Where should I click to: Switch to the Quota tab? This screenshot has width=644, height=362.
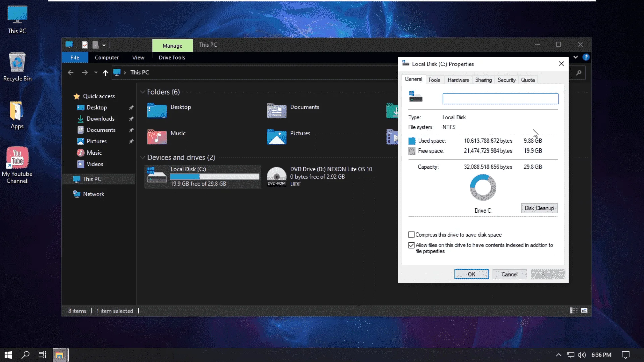pyautogui.click(x=528, y=80)
